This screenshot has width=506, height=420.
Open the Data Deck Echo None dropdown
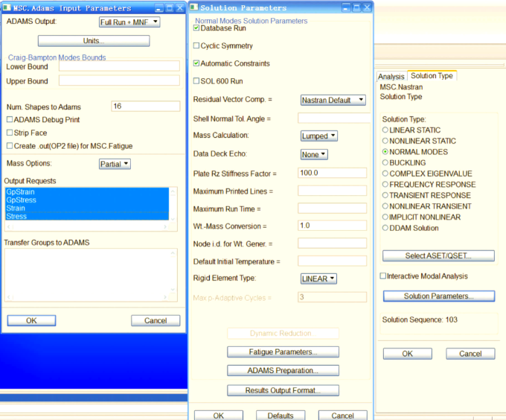(314, 154)
